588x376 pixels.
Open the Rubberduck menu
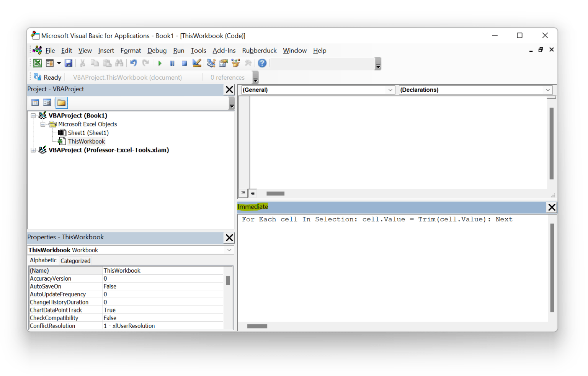pyautogui.click(x=259, y=51)
